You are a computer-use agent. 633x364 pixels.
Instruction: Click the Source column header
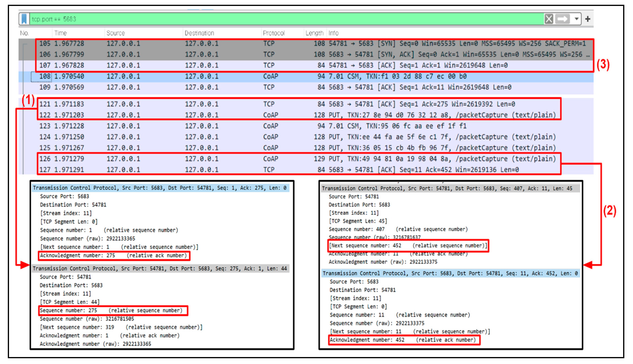(x=115, y=33)
